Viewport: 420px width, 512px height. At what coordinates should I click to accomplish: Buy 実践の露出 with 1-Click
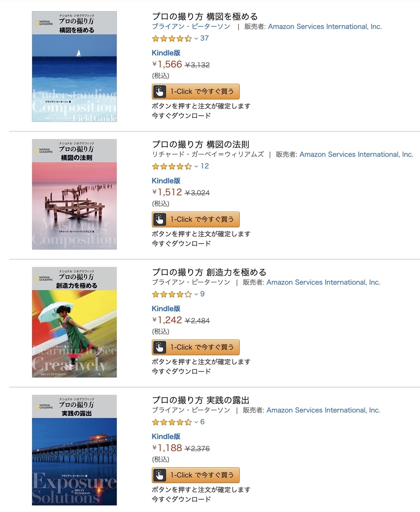(x=195, y=475)
